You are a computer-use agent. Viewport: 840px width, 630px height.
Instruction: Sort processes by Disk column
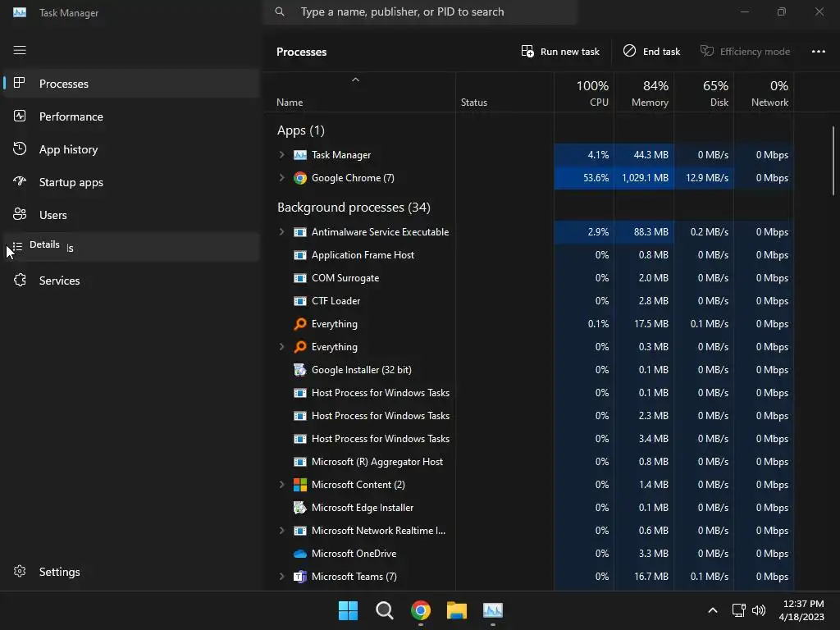pos(704,93)
